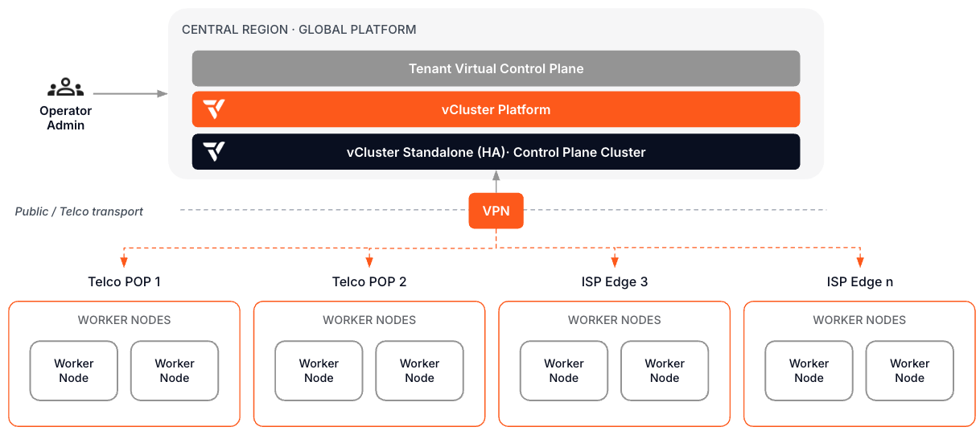The image size is (980, 431).
Task: Click WORKER NODES header under Telco POP 1
Action: pos(124,320)
